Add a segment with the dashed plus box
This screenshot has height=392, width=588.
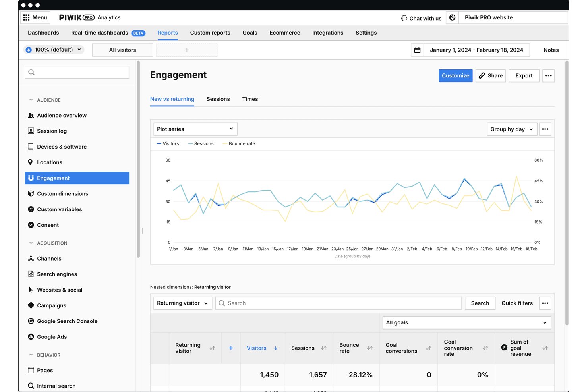[x=187, y=50]
